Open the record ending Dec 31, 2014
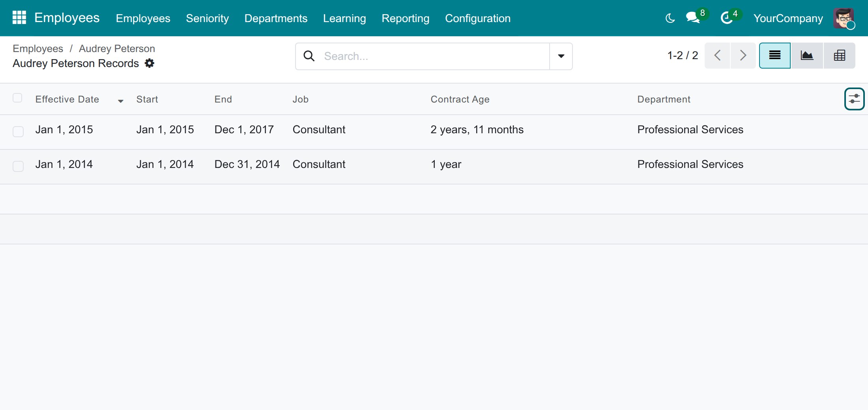Viewport: 868px width, 410px height. click(434, 167)
